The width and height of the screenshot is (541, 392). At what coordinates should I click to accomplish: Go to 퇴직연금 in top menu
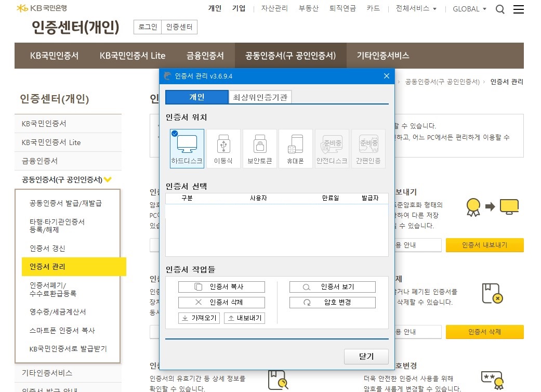342,8
